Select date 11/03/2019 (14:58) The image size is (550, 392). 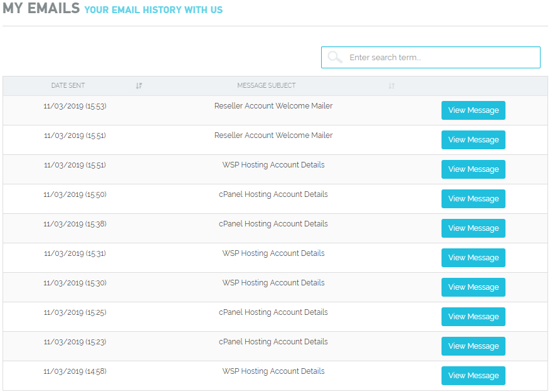click(75, 371)
